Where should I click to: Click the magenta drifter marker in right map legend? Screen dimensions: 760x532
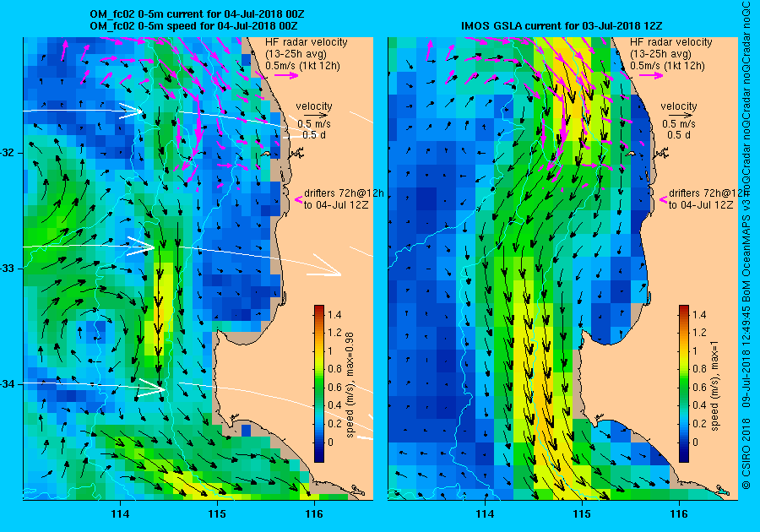point(663,199)
